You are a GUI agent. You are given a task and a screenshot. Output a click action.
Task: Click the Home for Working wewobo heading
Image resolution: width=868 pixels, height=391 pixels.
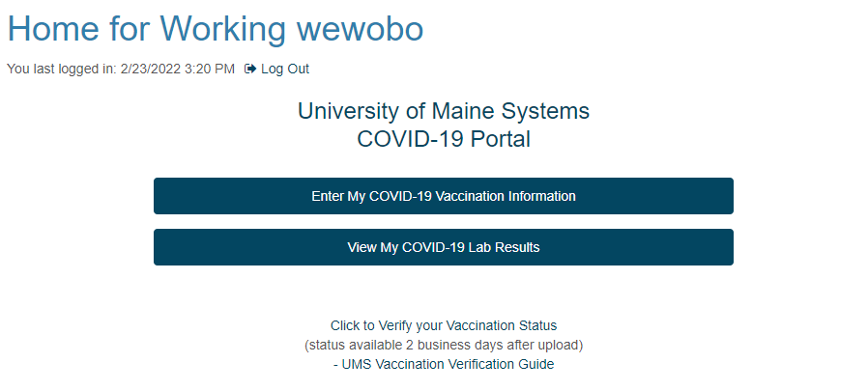coord(216,28)
